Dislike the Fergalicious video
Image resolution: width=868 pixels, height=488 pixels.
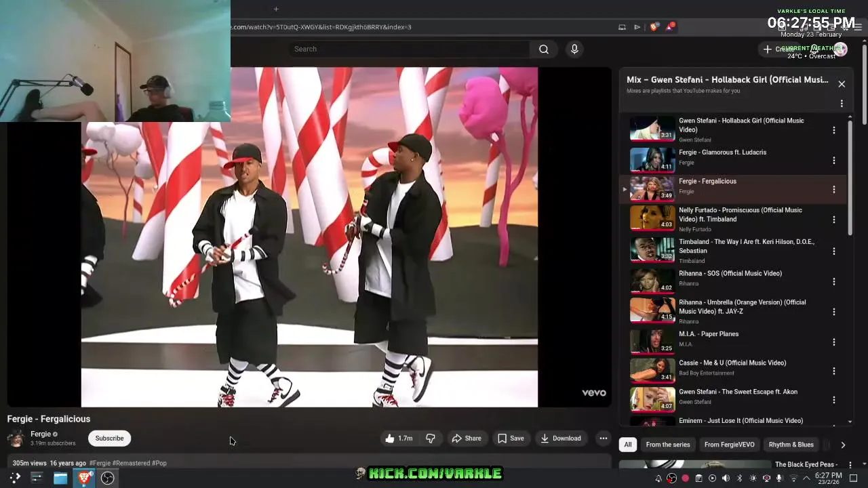click(431, 439)
